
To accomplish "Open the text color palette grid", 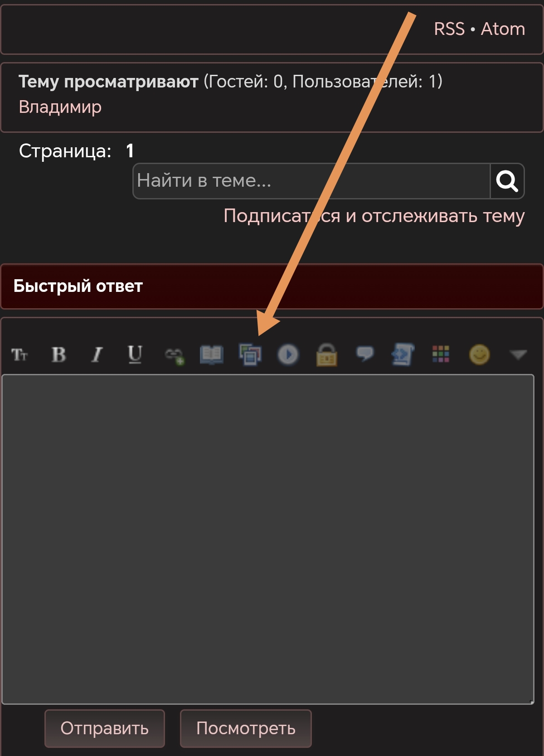I will tap(441, 354).
